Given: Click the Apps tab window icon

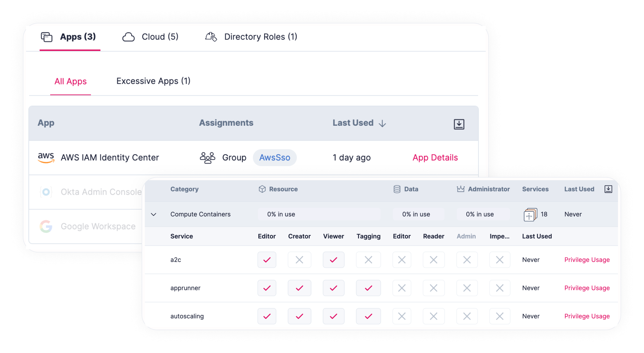Looking at the screenshot, I should [x=47, y=37].
